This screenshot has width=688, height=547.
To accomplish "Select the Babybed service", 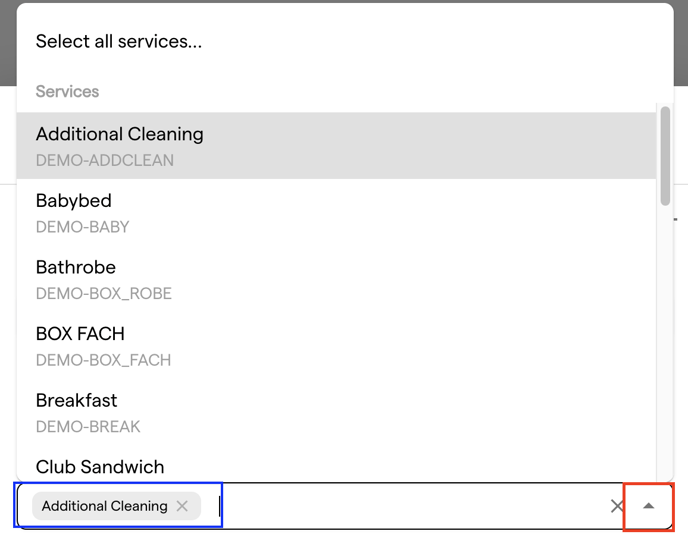I will (x=336, y=212).
